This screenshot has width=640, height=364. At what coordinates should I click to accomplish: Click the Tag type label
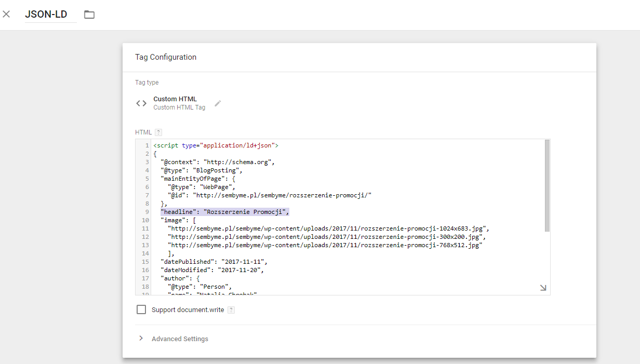tap(147, 83)
